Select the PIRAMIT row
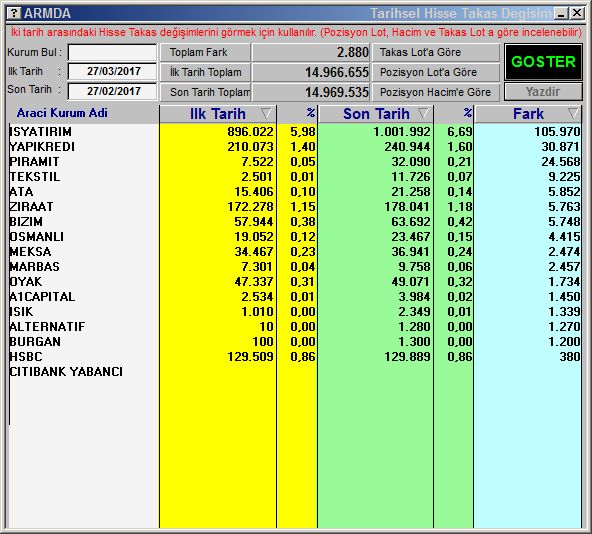Viewport: 592px width, 534px height. [x=295, y=162]
